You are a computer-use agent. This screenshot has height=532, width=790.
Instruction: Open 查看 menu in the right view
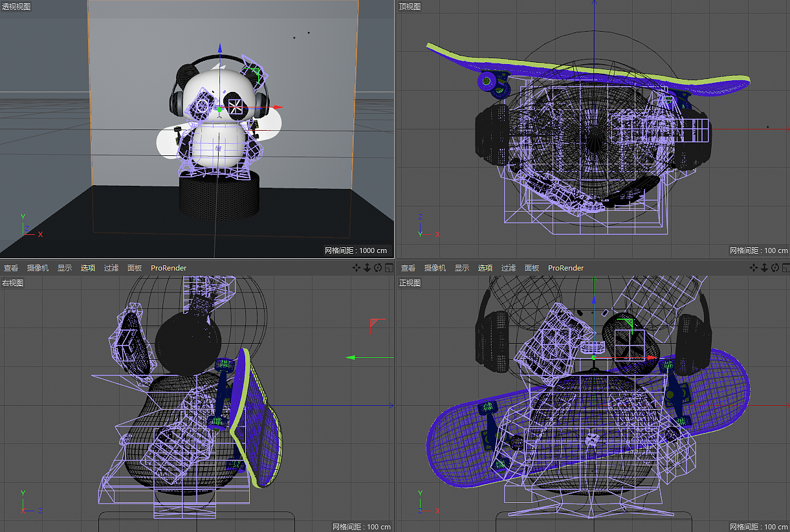pyautogui.click(x=11, y=268)
